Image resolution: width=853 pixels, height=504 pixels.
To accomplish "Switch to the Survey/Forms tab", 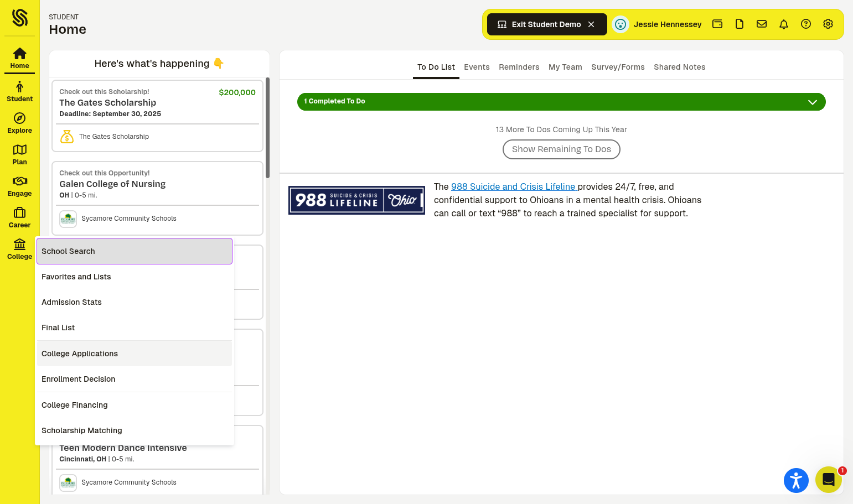I will point(618,67).
